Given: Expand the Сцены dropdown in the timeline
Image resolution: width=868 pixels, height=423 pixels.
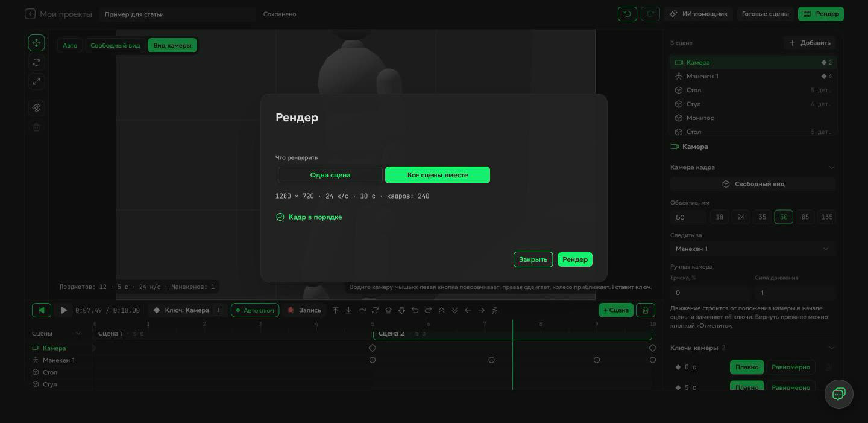Looking at the screenshot, I should click(78, 334).
